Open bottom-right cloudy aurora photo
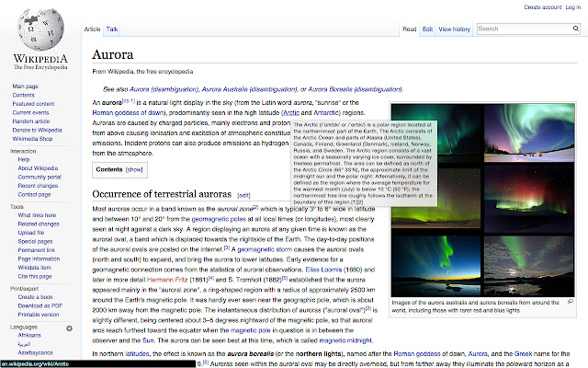Image resolution: width=588 pixels, height=368 pixels. pyautogui.click(x=529, y=266)
